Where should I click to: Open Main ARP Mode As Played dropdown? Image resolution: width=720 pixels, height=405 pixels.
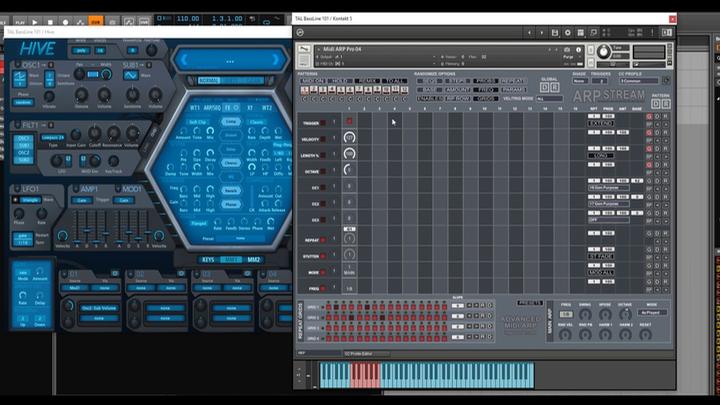coord(652,312)
